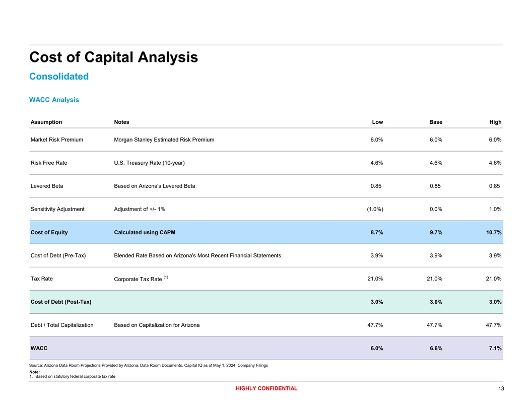
Task: Click the Notes column header
Action: [x=121, y=122]
